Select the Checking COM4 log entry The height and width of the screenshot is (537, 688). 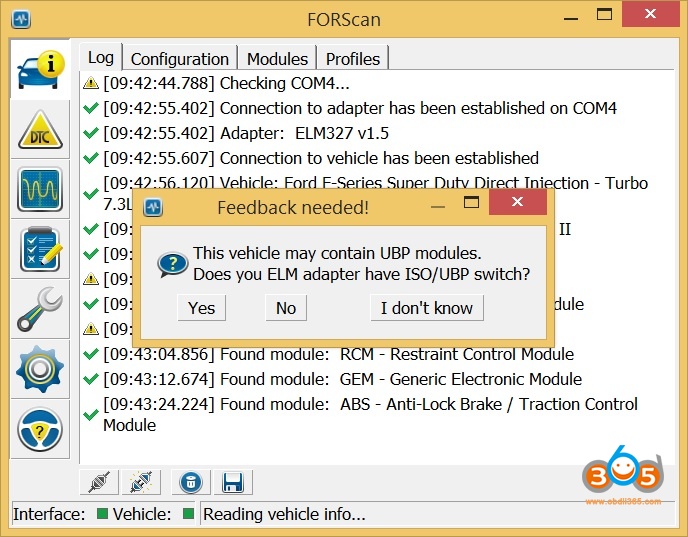click(x=226, y=83)
